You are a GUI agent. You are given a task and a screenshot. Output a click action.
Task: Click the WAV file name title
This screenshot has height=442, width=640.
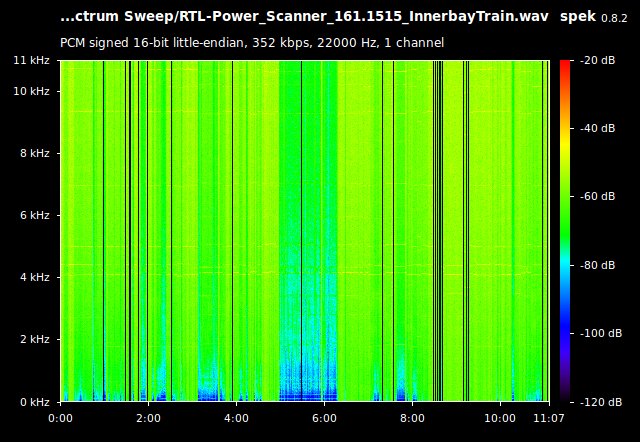tap(303, 17)
